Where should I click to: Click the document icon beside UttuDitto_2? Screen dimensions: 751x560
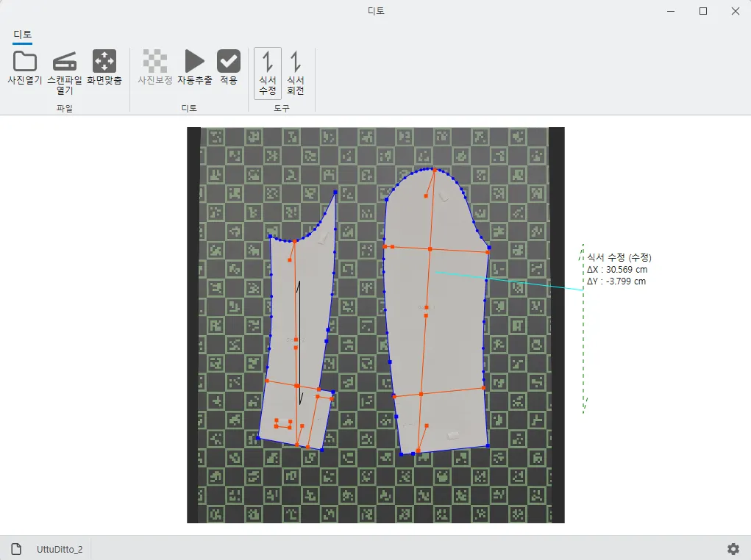point(16,549)
